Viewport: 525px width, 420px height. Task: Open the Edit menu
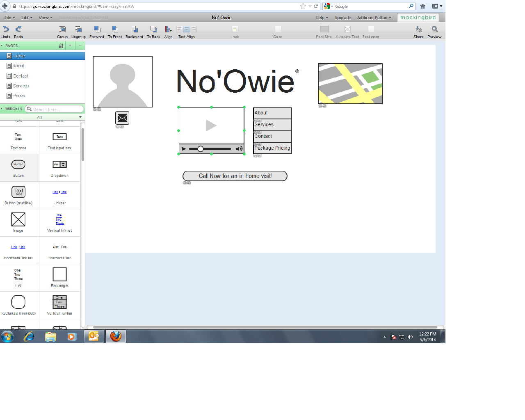[27, 18]
